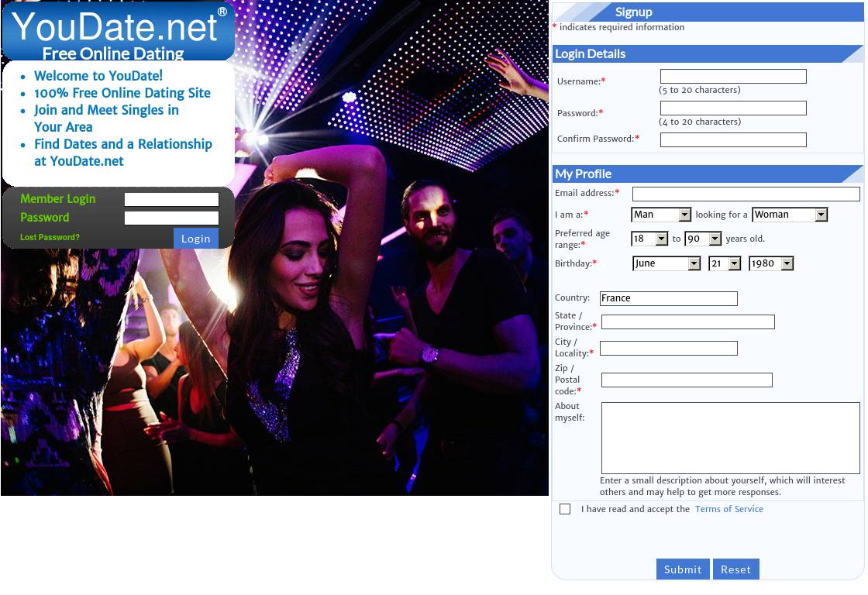Submit the signup form

(x=682, y=569)
